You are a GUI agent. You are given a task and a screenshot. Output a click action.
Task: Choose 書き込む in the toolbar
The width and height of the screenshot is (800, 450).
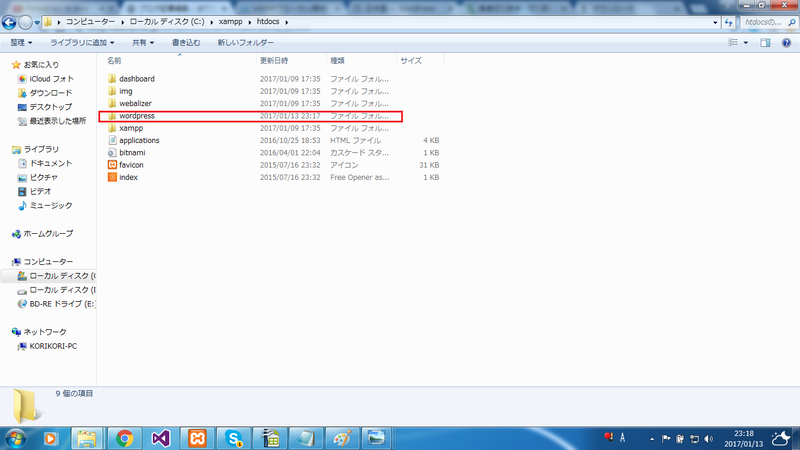tap(186, 42)
